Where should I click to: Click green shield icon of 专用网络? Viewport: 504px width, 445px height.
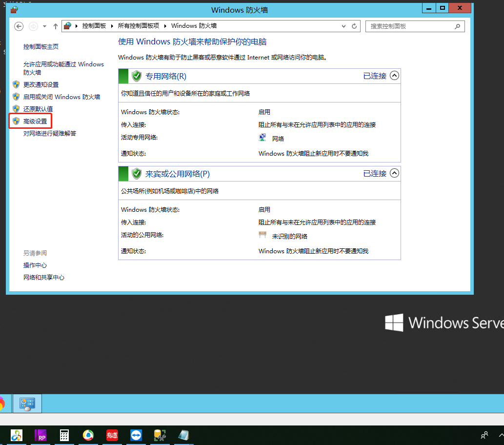pos(137,76)
